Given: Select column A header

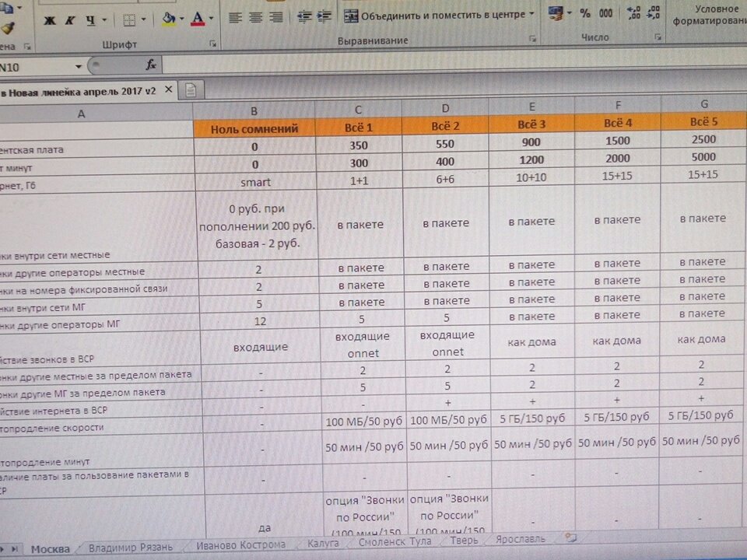Looking at the screenshot, I should pos(96,114).
